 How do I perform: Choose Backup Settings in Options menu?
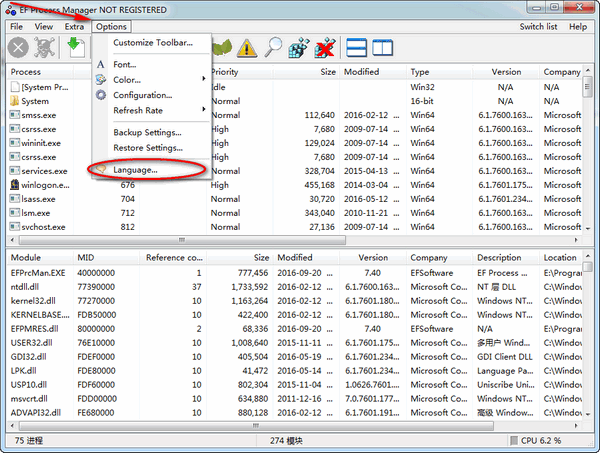click(x=147, y=132)
